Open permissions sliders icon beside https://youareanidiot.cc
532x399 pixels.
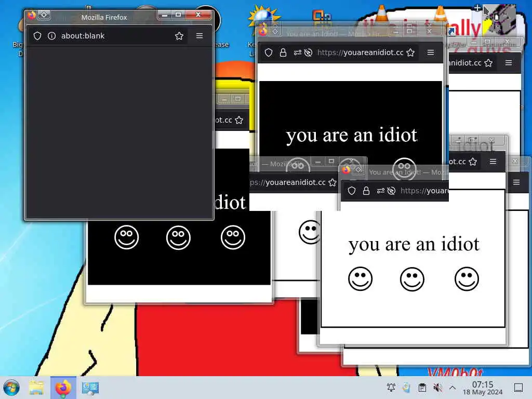(298, 52)
